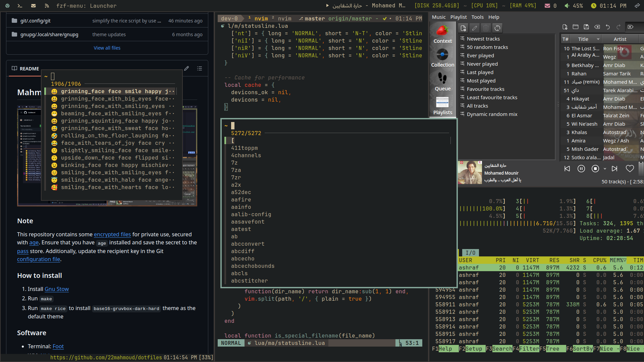Screen dimensions: 644x362
Task: Open the gnupg/.local/share/gnupg folder
Action: 49,35
